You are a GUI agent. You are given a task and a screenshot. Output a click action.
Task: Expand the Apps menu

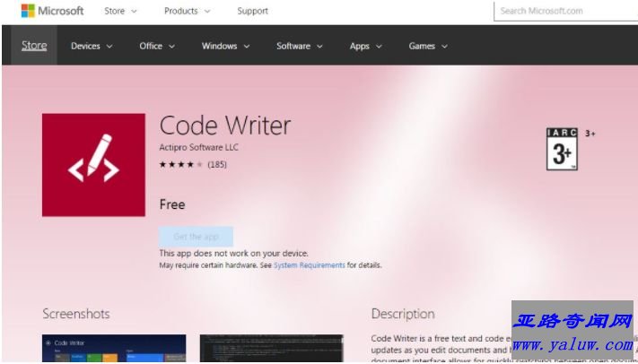pyautogui.click(x=366, y=46)
